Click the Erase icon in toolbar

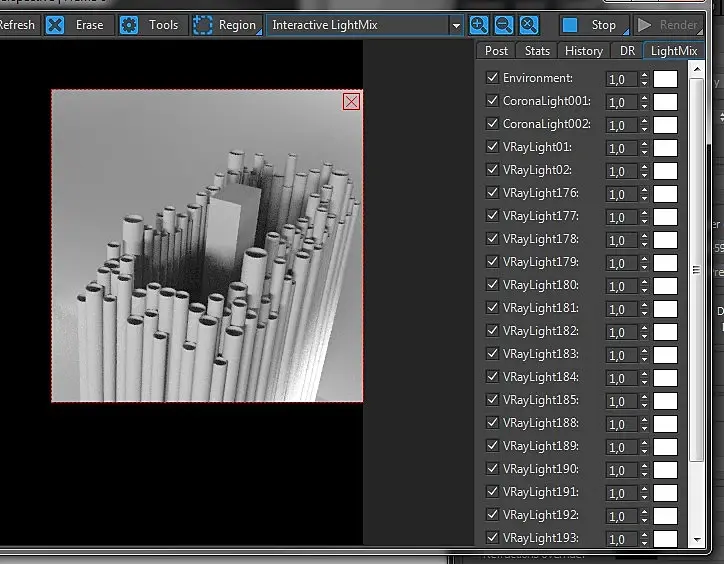pos(55,25)
